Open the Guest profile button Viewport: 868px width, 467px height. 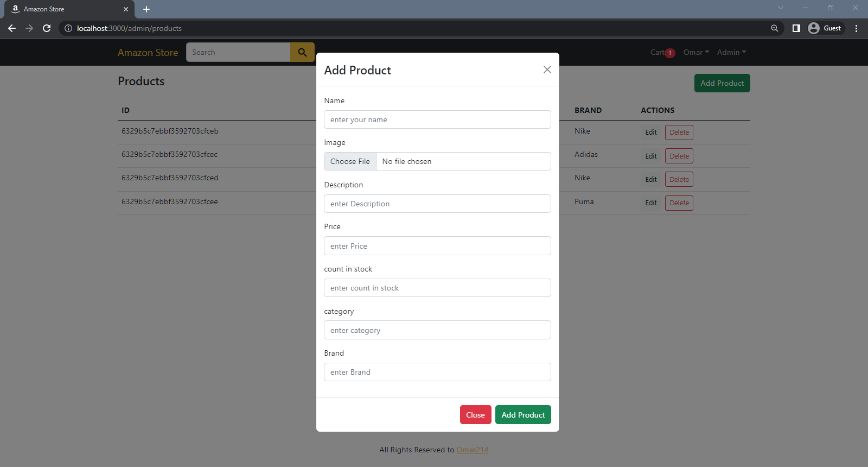(825, 28)
